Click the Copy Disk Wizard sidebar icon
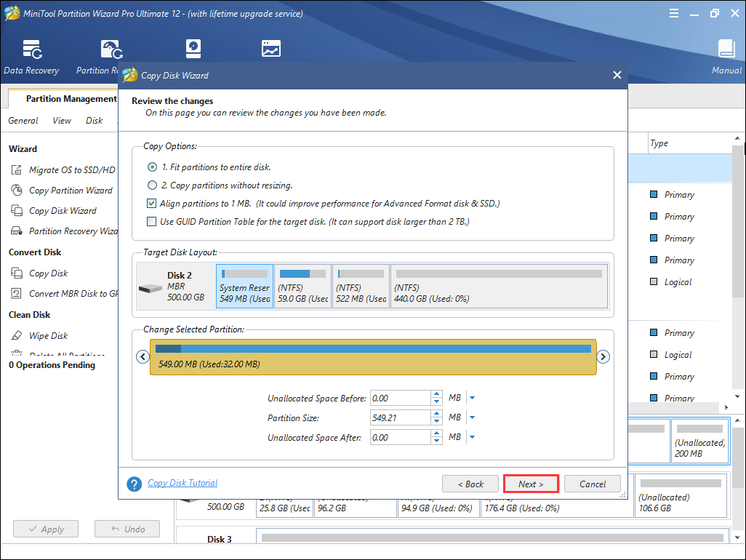Screen dimensions: 746x560 click(x=17, y=210)
